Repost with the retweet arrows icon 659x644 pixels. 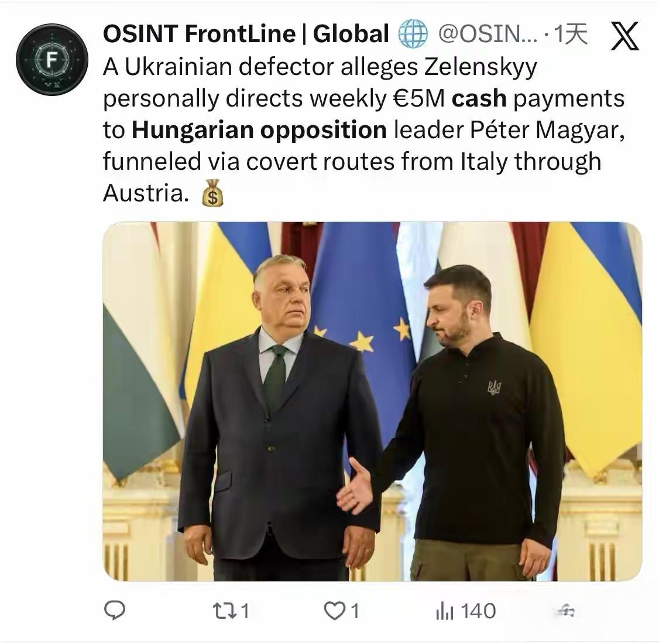click(x=224, y=611)
